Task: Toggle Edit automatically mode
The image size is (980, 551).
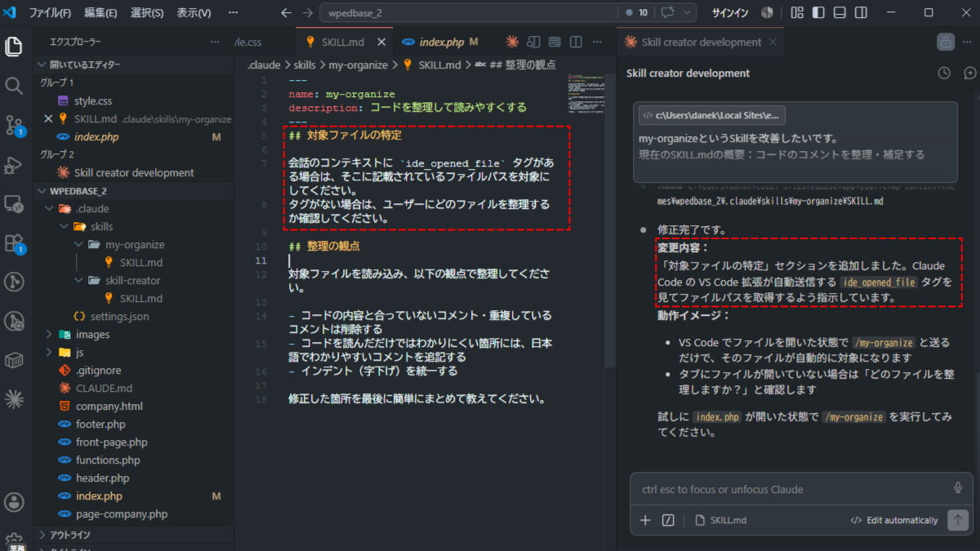Action: [x=894, y=520]
